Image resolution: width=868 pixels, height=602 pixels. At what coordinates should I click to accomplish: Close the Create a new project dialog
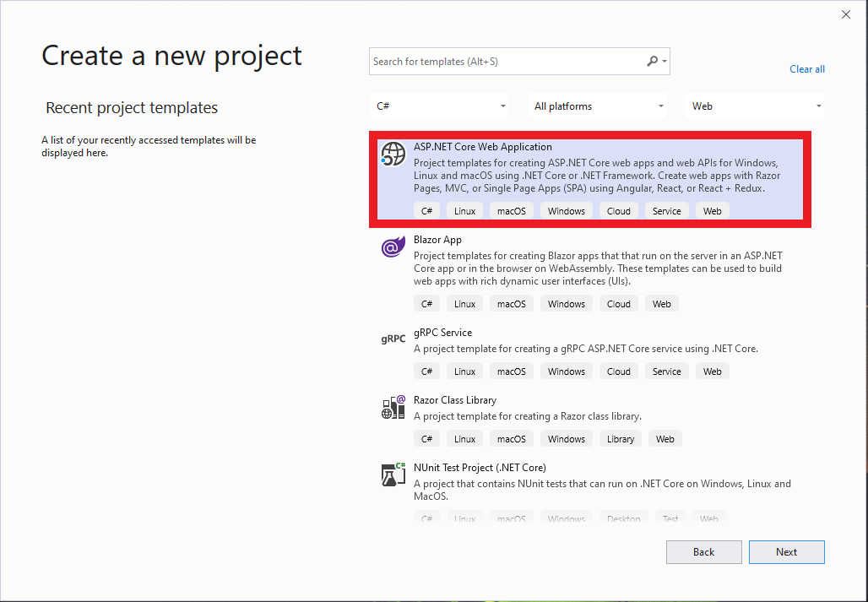846,14
